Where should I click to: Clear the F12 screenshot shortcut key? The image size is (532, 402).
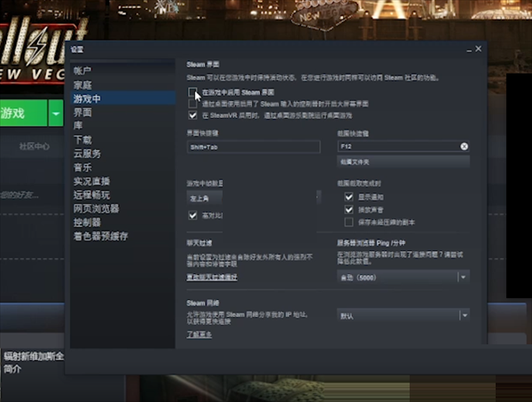(x=464, y=146)
